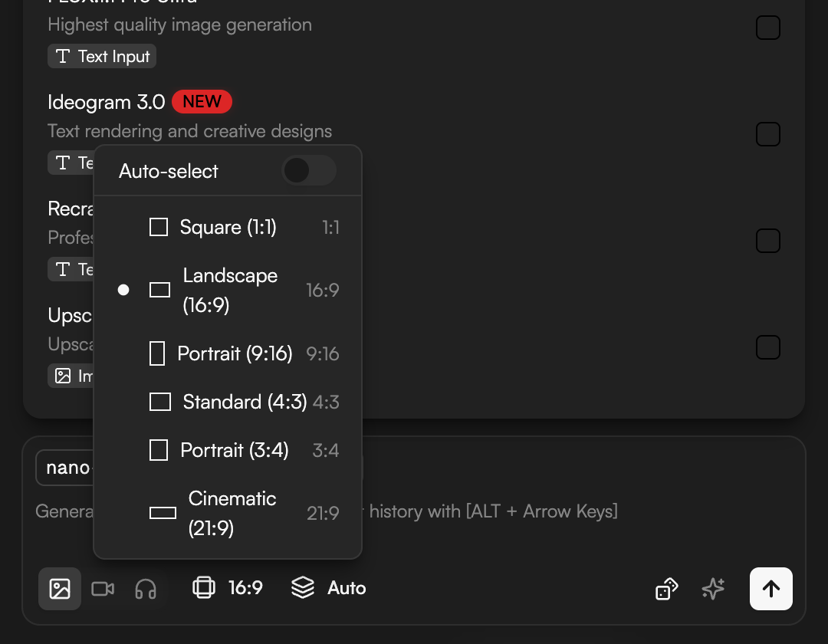Click the tall Portrait 9:16 rectangle icon
Viewport: 828px width, 644px height.
pyautogui.click(x=157, y=353)
